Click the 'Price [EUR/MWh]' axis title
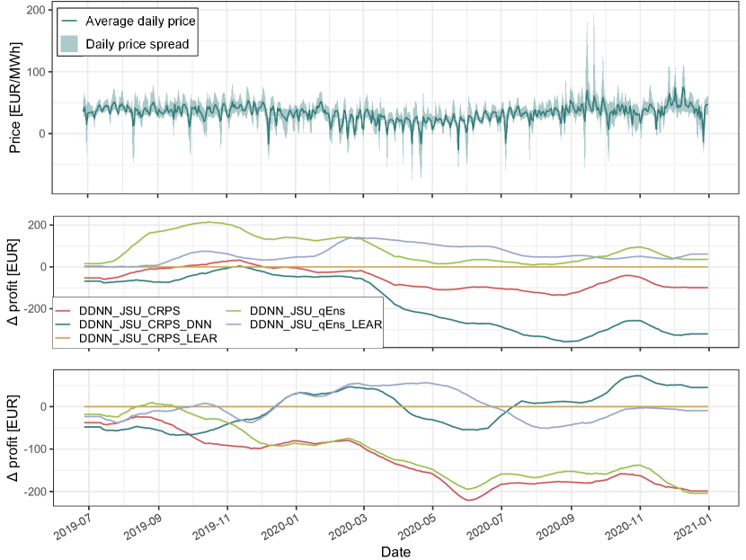 coord(14,98)
